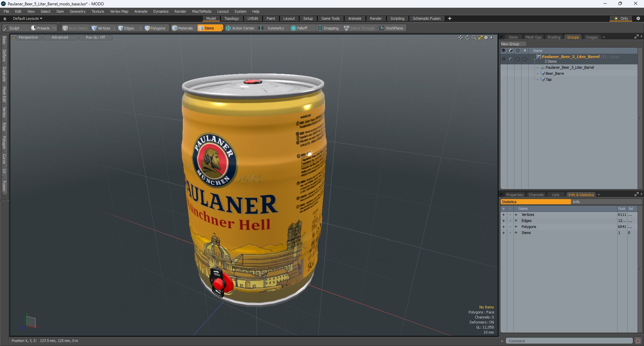Switch to the Mesh Ops tab
Screen dimensions: 644x346
tap(533, 37)
